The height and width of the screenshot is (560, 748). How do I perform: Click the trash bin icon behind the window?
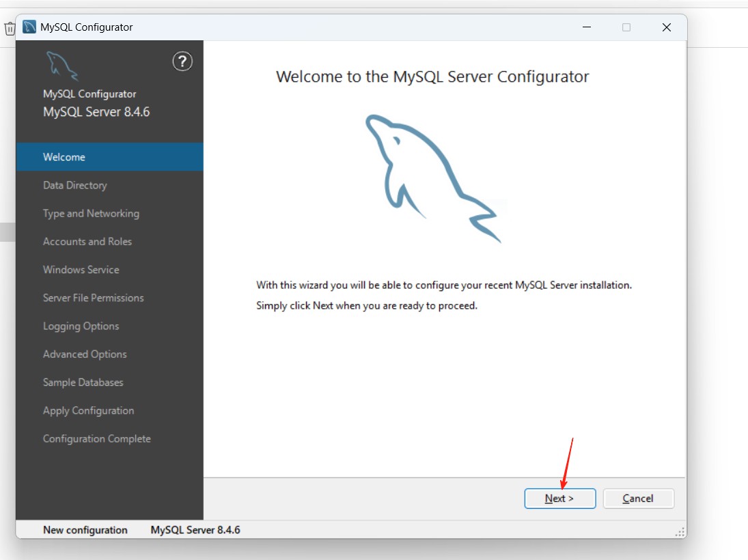(10, 29)
